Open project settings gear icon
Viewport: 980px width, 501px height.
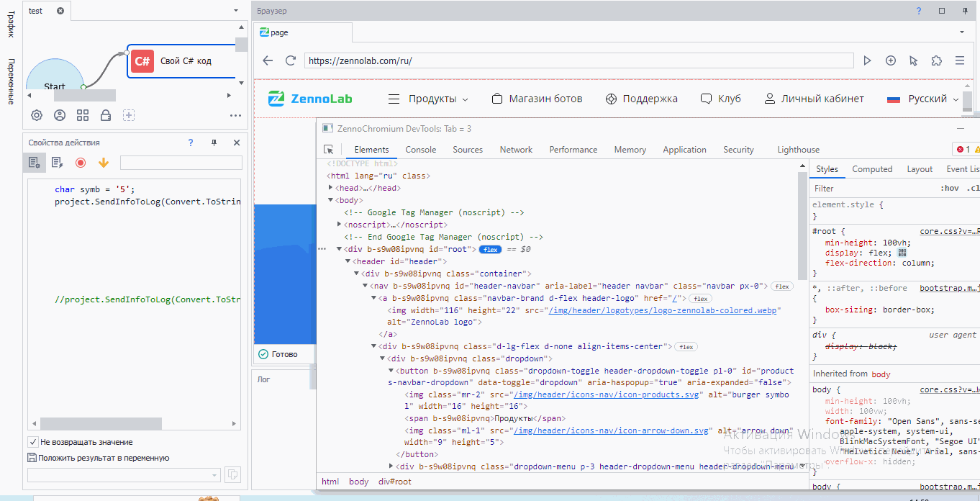pyautogui.click(x=37, y=115)
